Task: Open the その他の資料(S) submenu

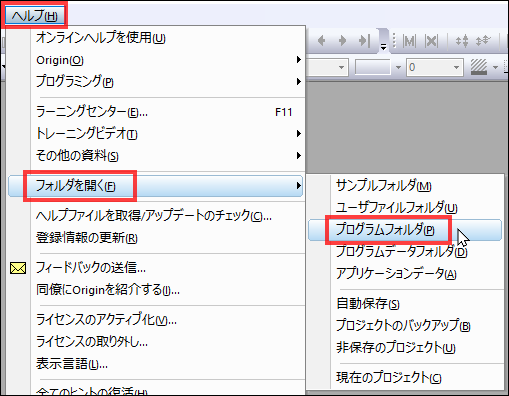Action: click(x=156, y=156)
